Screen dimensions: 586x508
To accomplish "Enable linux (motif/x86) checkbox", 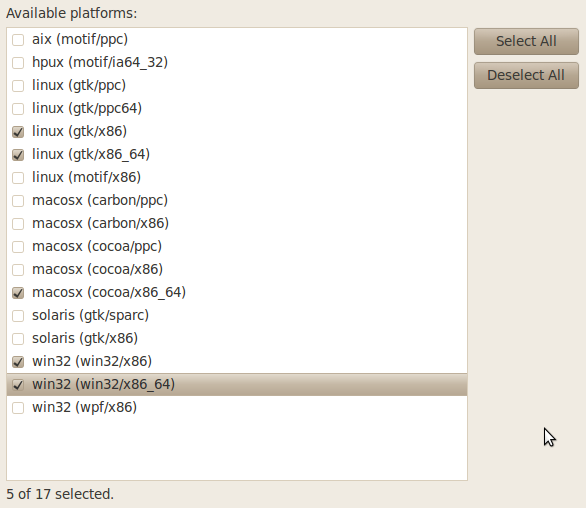I will click(18, 178).
